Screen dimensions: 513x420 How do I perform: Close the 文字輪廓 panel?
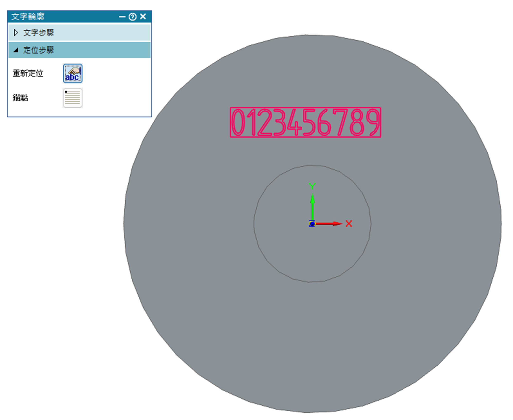pyautogui.click(x=143, y=16)
